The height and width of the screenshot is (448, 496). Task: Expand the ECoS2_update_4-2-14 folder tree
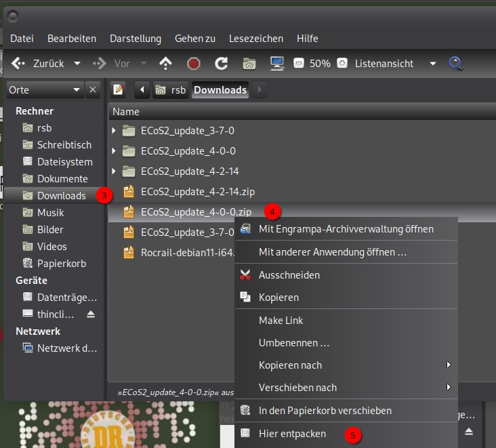[x=114, y=171]
